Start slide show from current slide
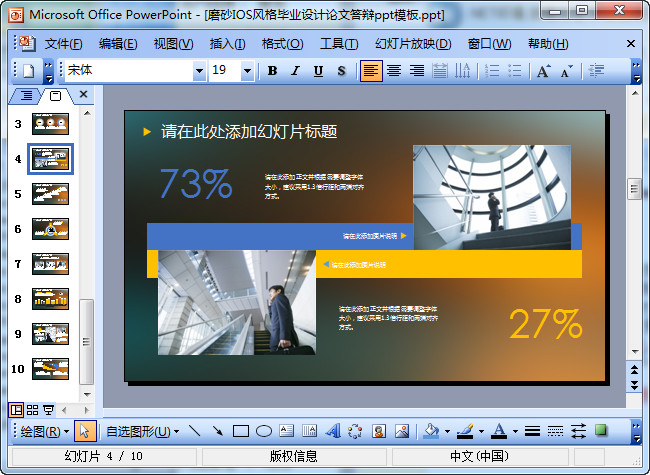The image size is (650, 475). (x=48, y=410)
